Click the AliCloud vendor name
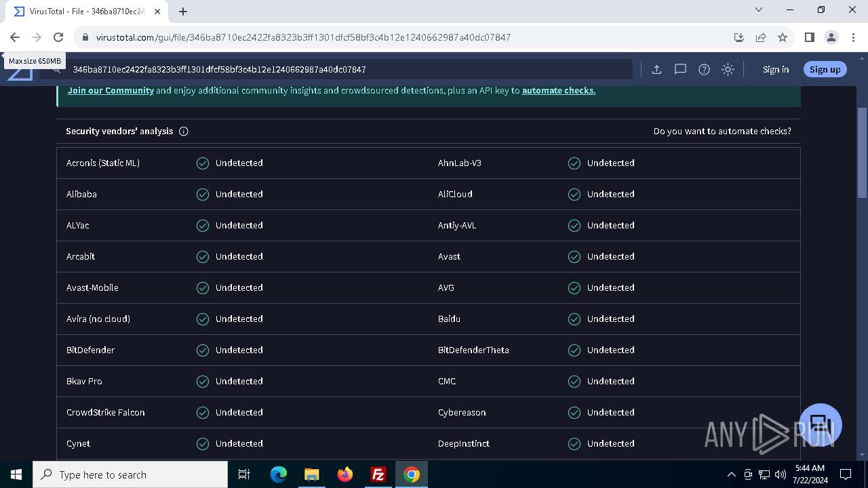Image resolution: width=868 pixels, height=488 pixels. click(455, 194)
